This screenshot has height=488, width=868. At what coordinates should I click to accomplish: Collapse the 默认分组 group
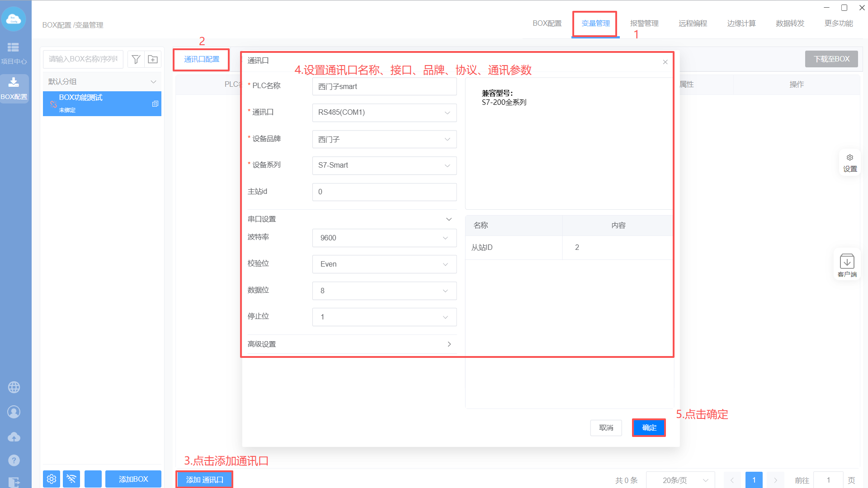(x=153, y=82)
